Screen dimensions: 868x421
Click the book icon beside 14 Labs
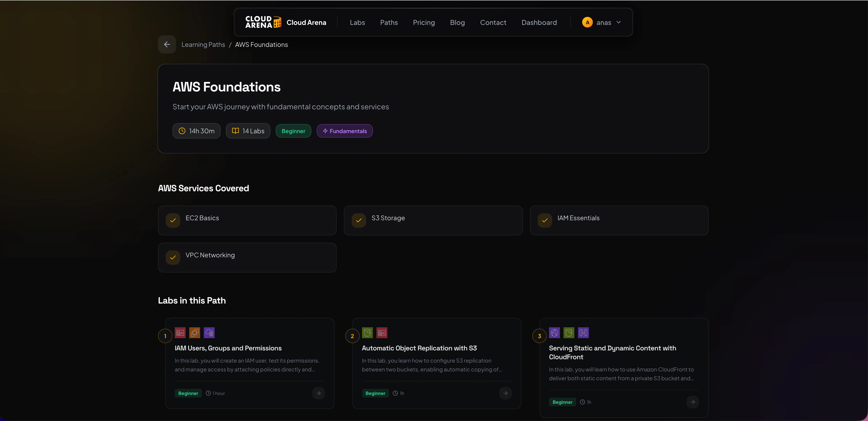tap(235, 131)
